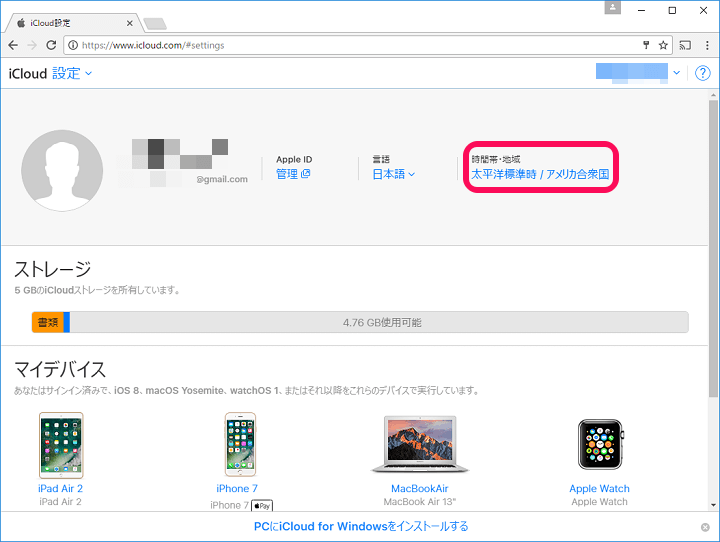
Task: Open the iPhone 7 device link
Action: pos(237,488)
